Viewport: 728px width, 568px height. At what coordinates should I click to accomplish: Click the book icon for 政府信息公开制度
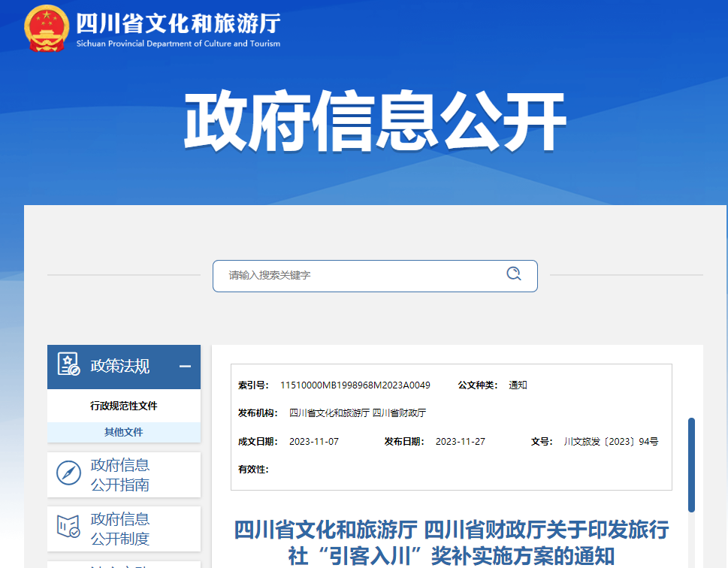tap(68, 527)
